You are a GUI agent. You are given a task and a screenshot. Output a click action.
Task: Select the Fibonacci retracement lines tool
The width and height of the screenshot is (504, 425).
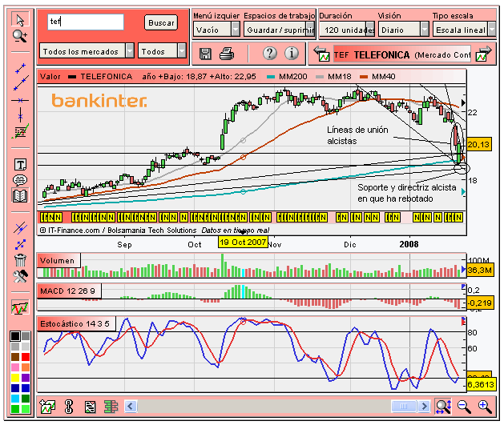click(x=21, y=131)
